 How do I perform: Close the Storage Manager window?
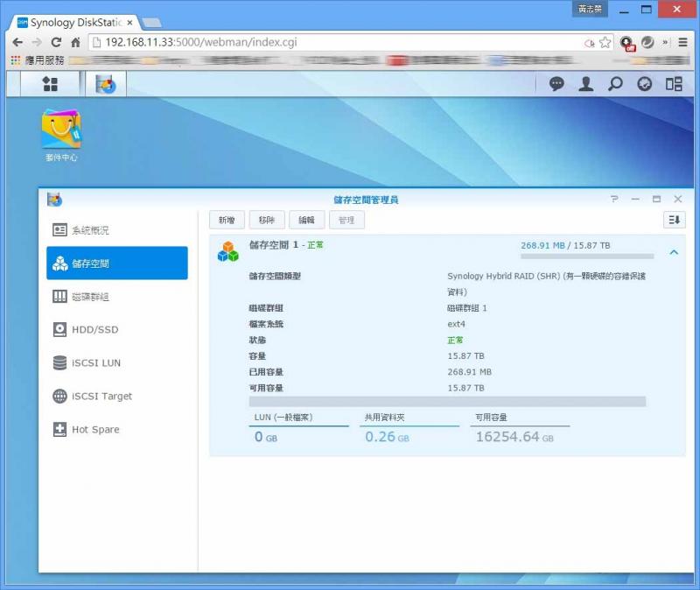tap(677, 200)
